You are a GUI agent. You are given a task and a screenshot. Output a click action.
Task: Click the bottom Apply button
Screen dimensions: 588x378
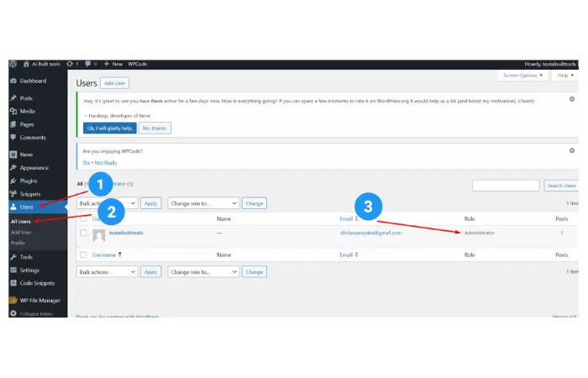point(150,272)
